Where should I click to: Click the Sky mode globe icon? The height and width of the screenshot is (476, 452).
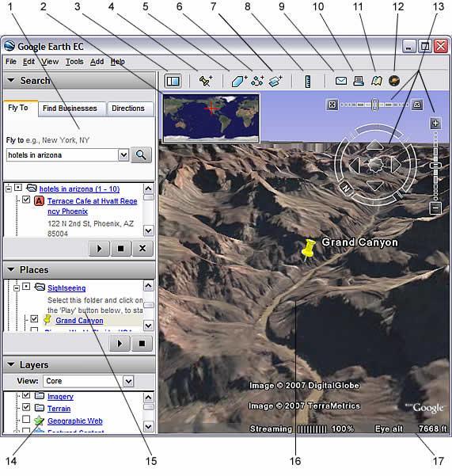point(394,81)
